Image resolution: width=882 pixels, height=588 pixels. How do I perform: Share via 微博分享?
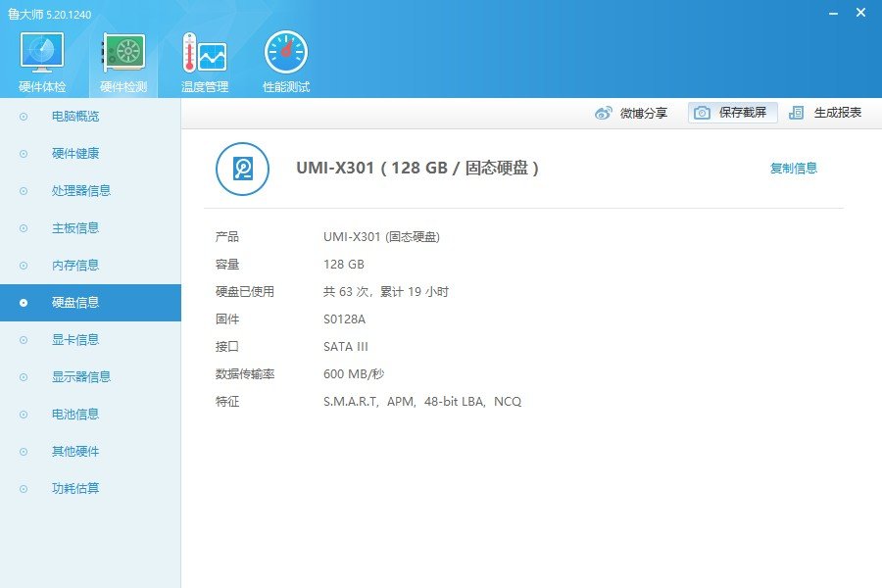tap(631, 113)
